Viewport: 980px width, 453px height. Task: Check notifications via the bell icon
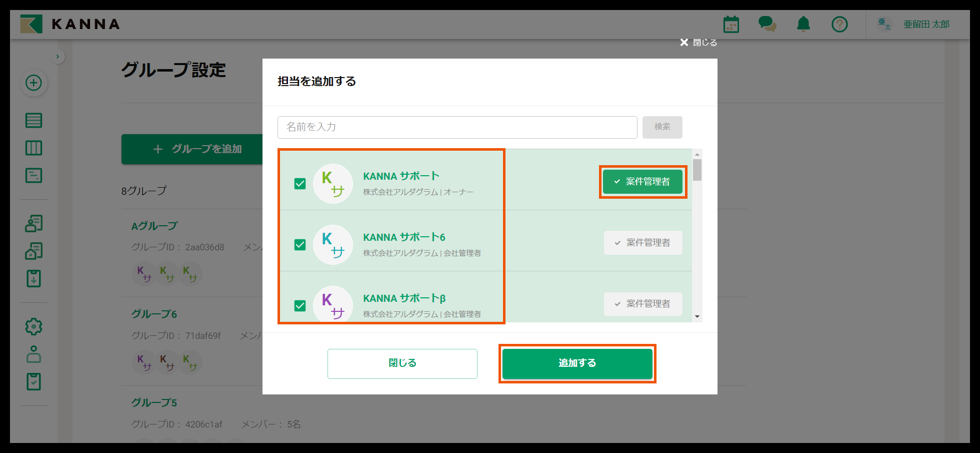point(803,24)
